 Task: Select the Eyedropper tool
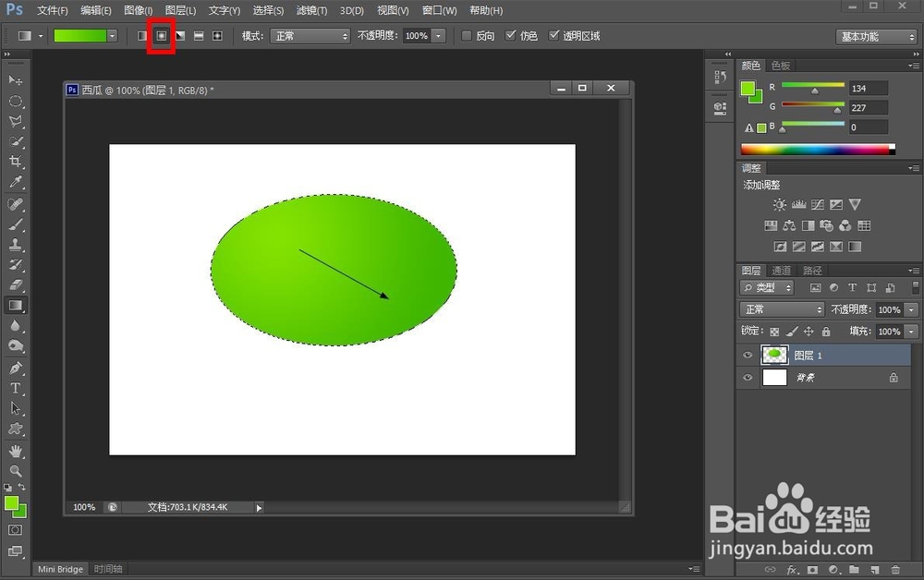(16, 182)
